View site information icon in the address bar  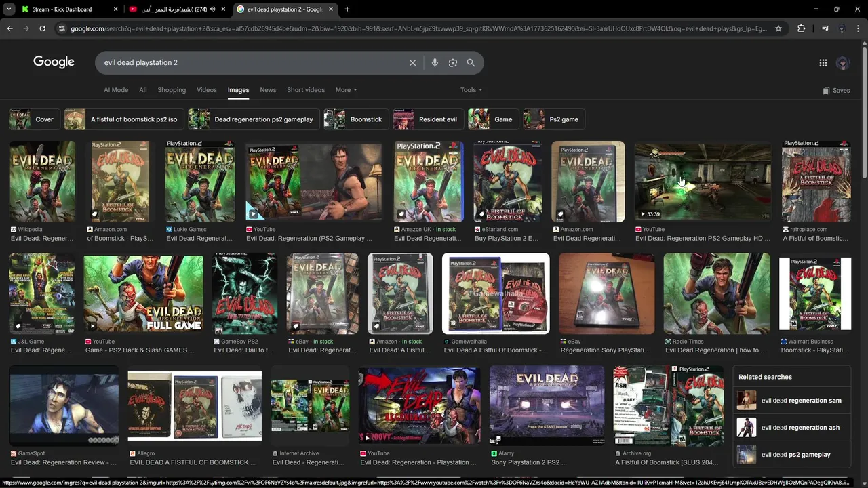[x=62, y=28]
